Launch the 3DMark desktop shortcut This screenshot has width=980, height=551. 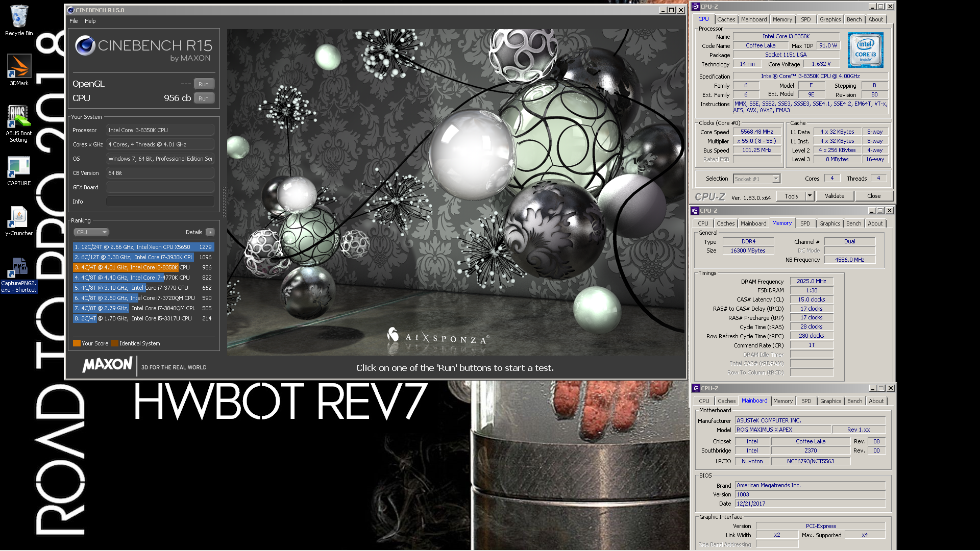coord(19,70)
